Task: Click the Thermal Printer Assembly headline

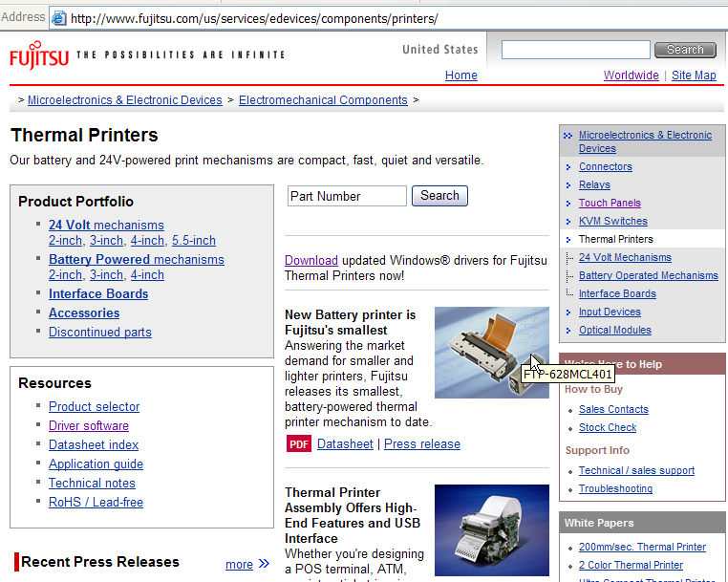Action: click(x=353, y=515)
